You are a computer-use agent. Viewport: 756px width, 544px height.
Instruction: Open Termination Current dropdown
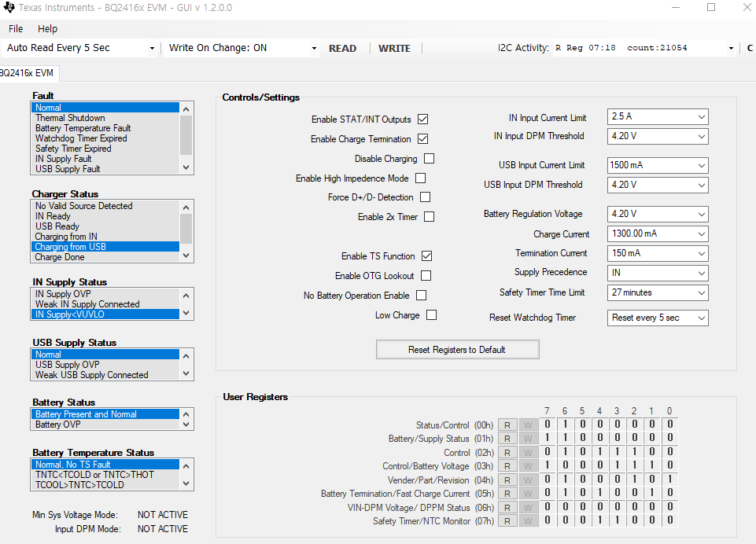(x=658, y=253)
